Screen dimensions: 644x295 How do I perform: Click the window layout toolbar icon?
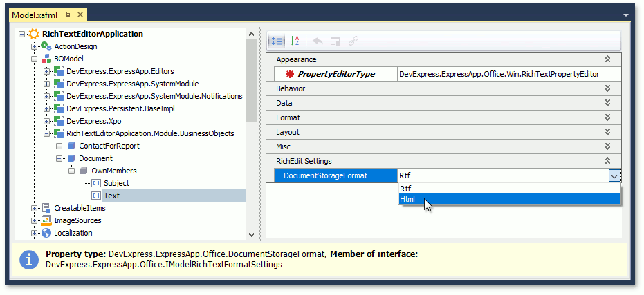click(x=335, y=41)
